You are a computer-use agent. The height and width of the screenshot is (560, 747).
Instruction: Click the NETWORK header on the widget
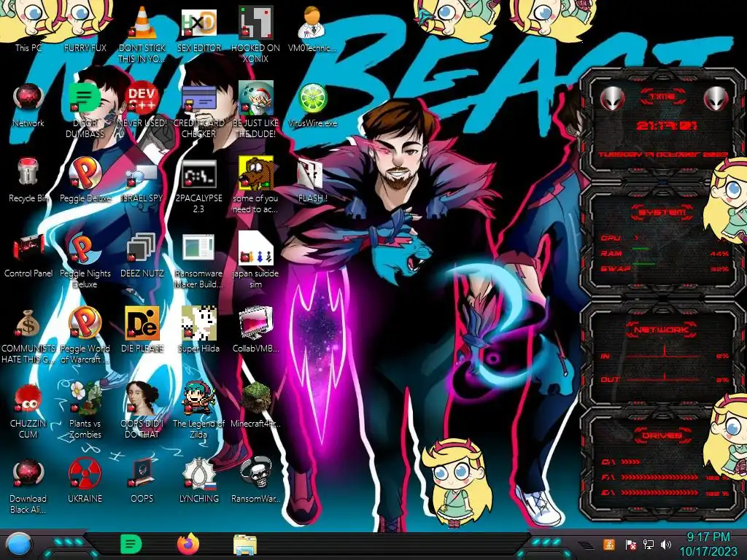pos(662,330)
